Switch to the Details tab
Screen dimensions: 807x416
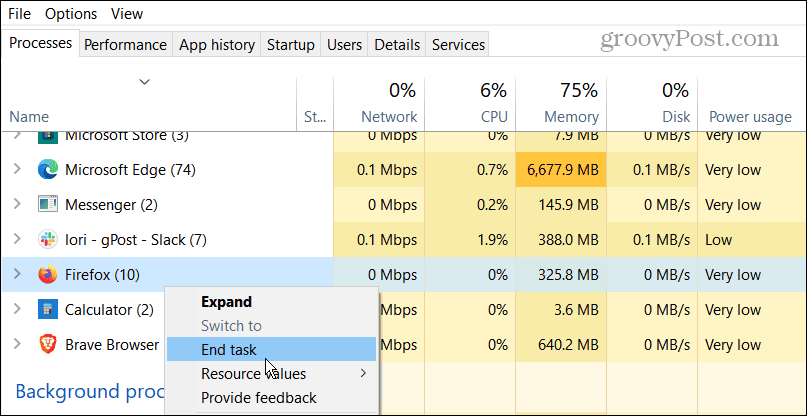pyautogui.click(x=397, y=45)
